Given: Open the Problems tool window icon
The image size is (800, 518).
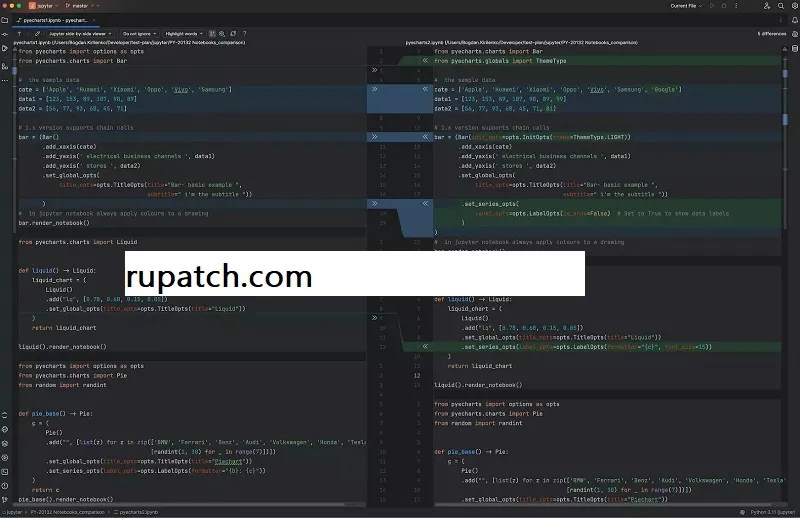Looking at the screenshot, I should [x=5, y=486].
